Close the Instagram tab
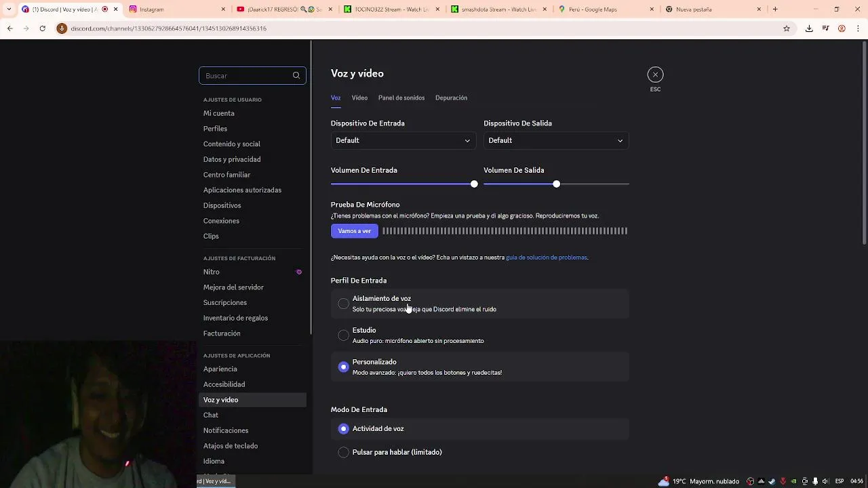 (x=223, y=9)
